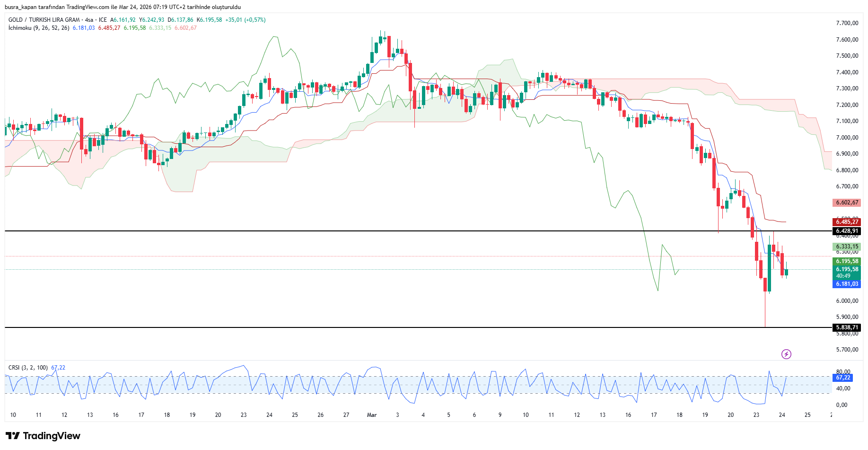Select the black 6.428,91 price label
The height and width of the screenshot is (450, 868).
847,231
